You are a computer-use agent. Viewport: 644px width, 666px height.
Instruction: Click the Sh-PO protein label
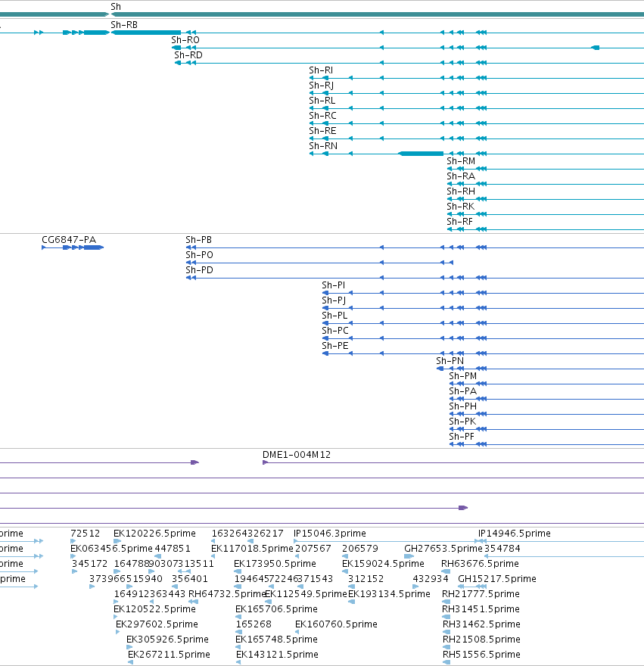coord(199,255)
